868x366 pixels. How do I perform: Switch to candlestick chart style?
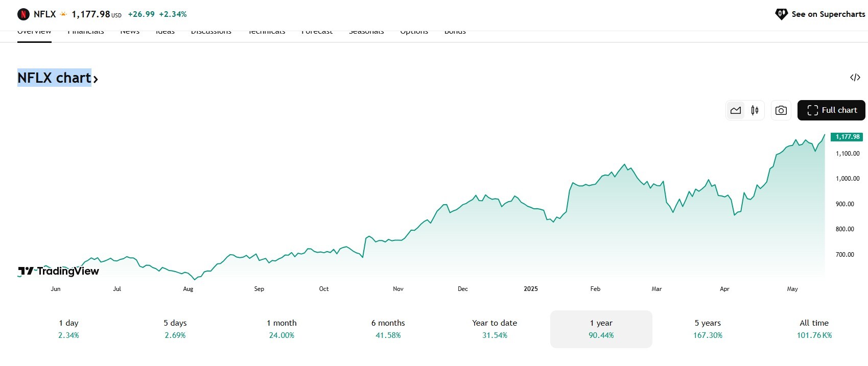pyautogui.click(x=755, y=110)
